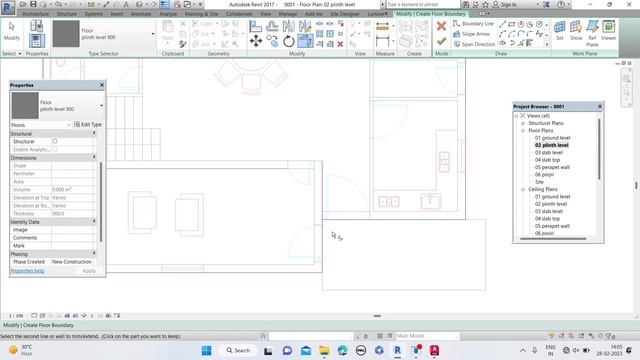Select the Line draw tool
Viewport: 640px width, 360px height.
coord(502,24)
